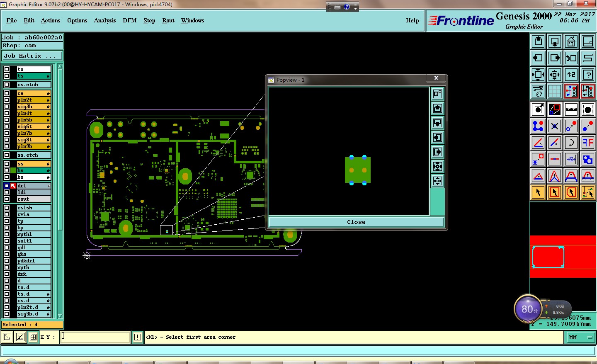
Task: Click the green color swatch of bs layer
Action: [13, 170]
